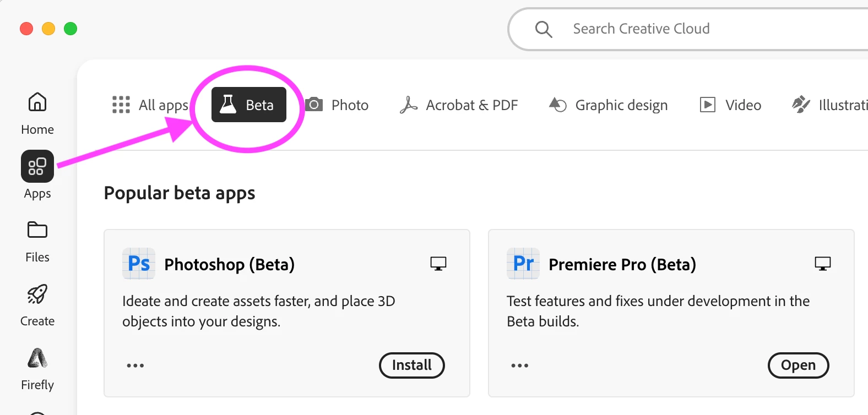Click the Create rocket icon
Screen dimensions: 868x415
[37, 295]
